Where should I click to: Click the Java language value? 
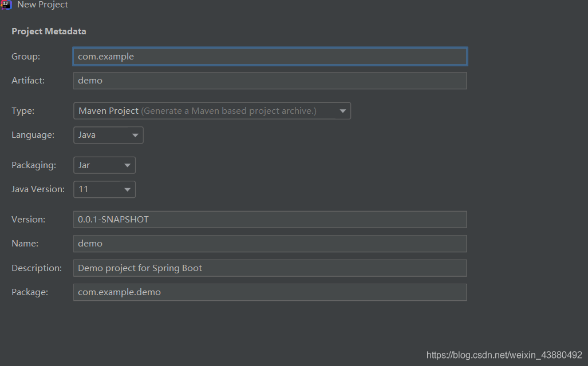pos(86,134)
